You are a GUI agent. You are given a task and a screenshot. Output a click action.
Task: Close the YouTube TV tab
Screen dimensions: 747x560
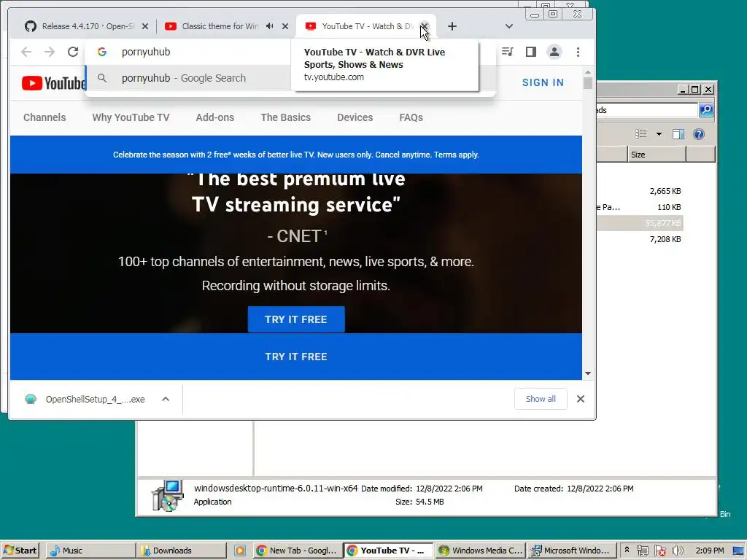point(424,26)
